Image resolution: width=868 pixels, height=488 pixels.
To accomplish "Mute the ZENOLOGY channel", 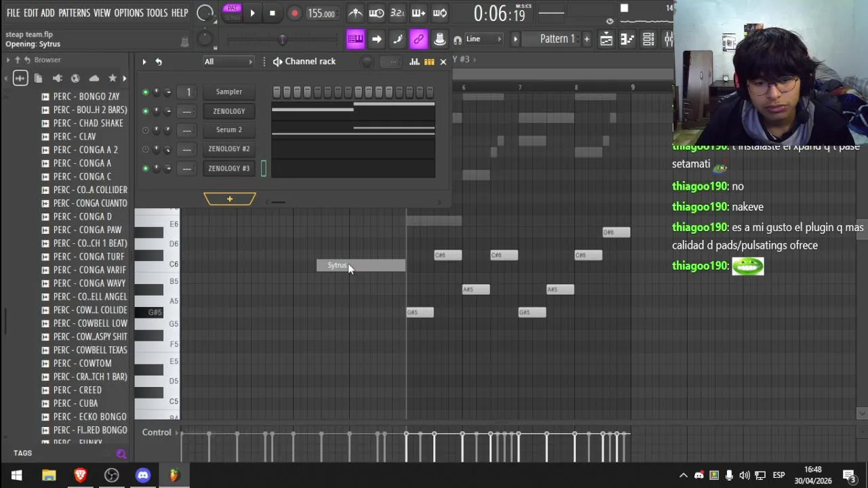I will 145,111.
